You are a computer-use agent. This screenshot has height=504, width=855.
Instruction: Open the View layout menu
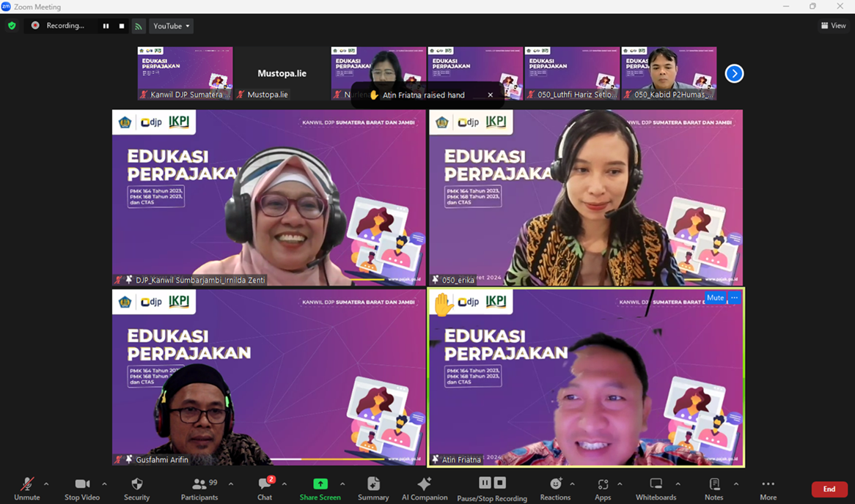[x=834, y=26]
